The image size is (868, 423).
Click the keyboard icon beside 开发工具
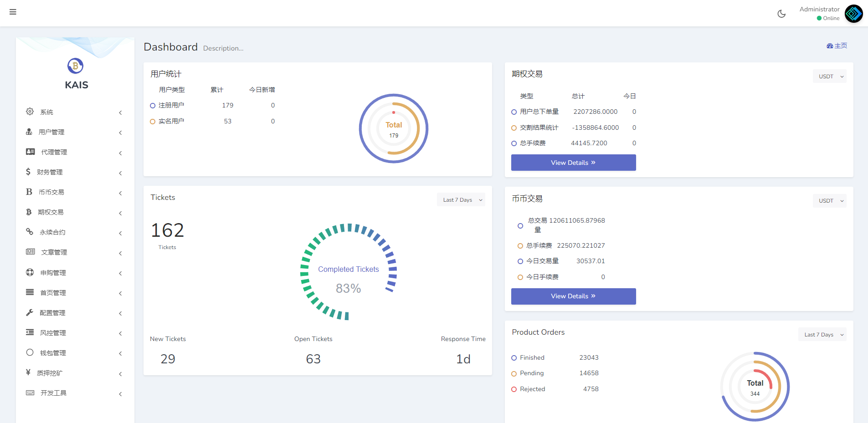pos(30,392)
